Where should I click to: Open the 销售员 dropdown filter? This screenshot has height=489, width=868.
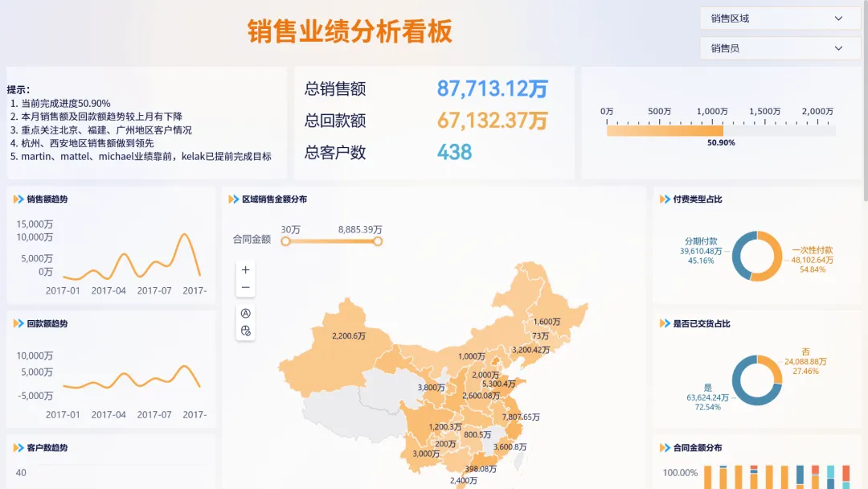pyautogui.click(x=780, y=48)
